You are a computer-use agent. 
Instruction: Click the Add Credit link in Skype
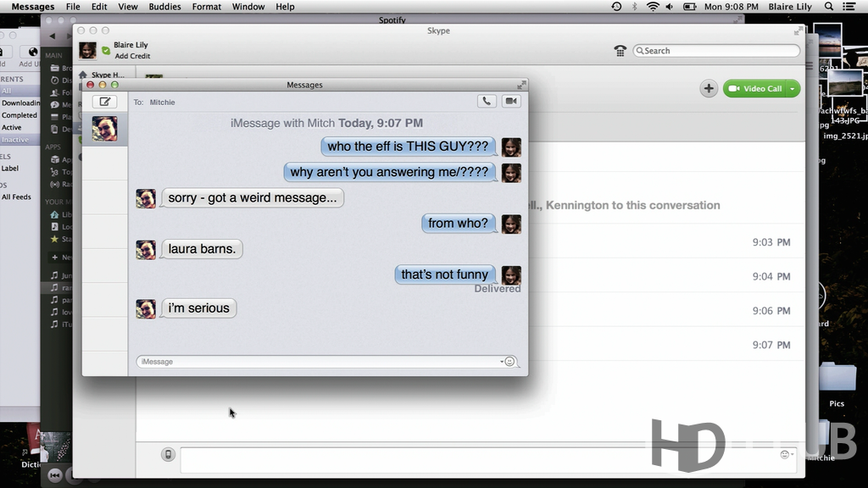pyautogui.click(x=132, y=57)
